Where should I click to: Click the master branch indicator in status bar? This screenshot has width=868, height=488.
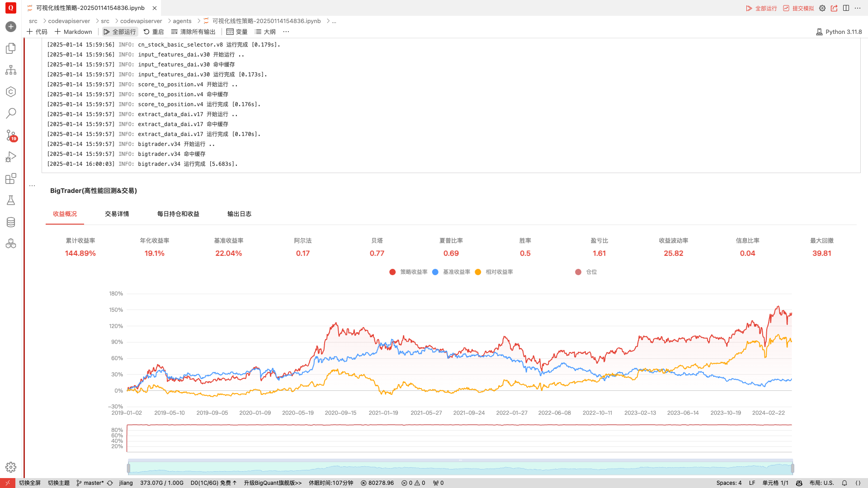pos(90,483)
